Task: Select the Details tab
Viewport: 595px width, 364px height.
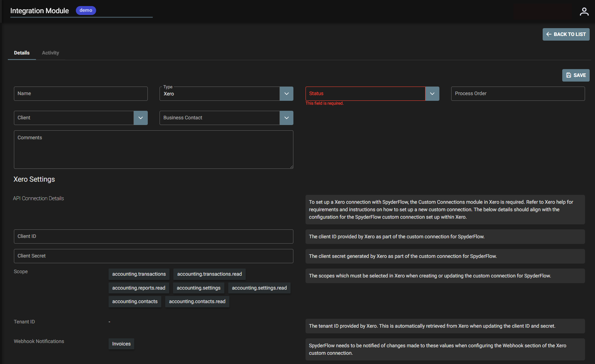Action: tap(22, 53)
